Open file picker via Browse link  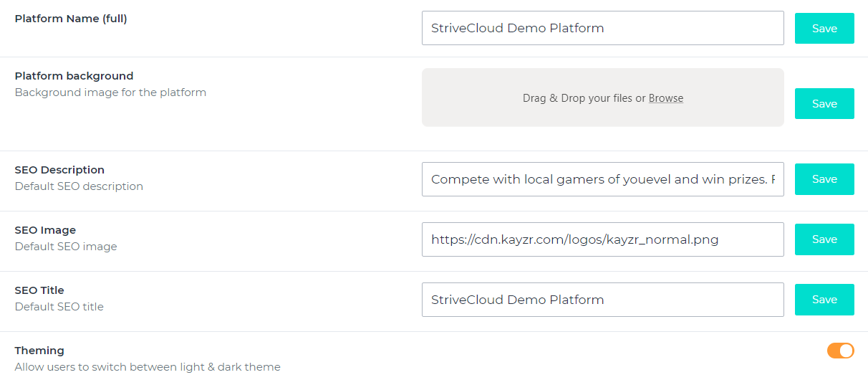[x=665, y=98]
